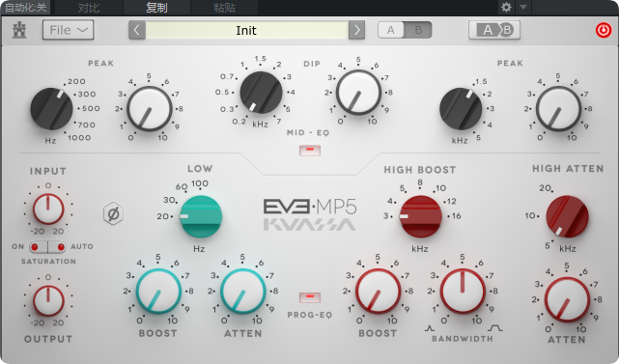Click the EVE-MP5 logo
The width and height of the screenshot is (619, 364).
pos(310,207)
